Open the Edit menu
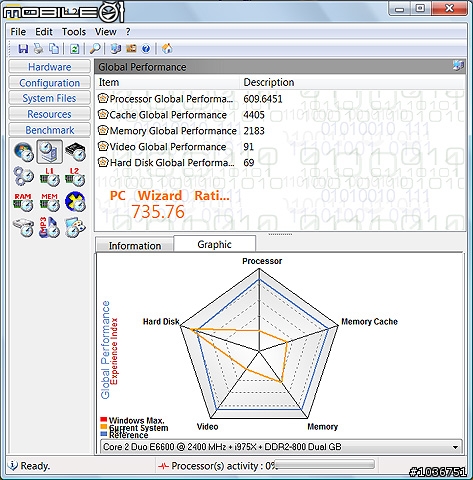Image resolution: width=473 pixels, height=480 pixels. pyautogui.click(x=44, y=32)
